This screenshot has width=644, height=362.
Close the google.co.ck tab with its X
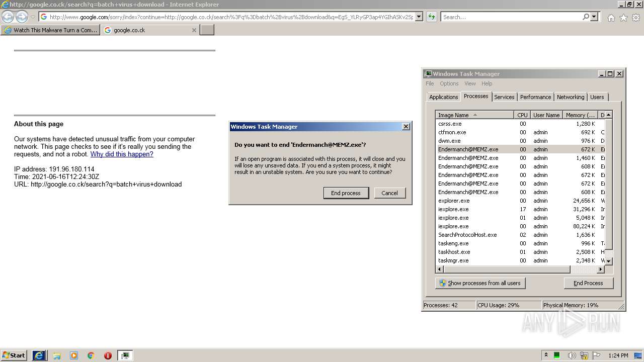pyautogui.click(x=194, y=30)
